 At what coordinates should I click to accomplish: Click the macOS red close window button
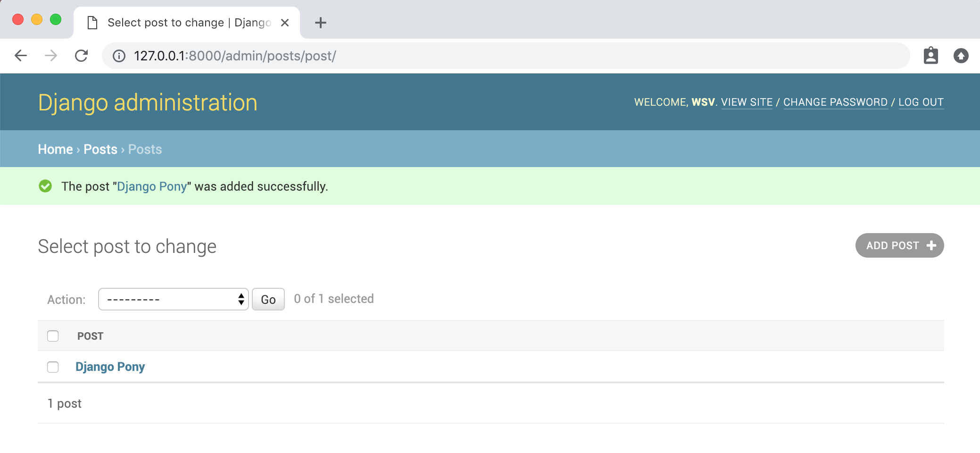(18, 19)
